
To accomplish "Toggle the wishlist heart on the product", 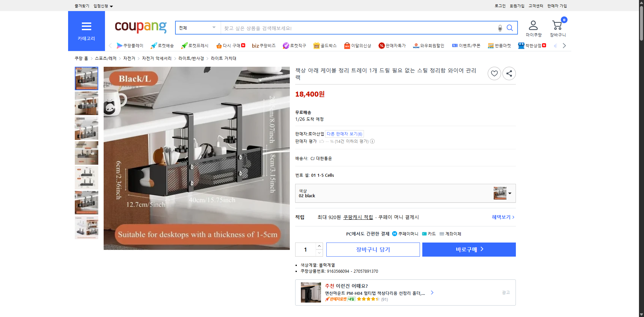I will click(494, 73).
